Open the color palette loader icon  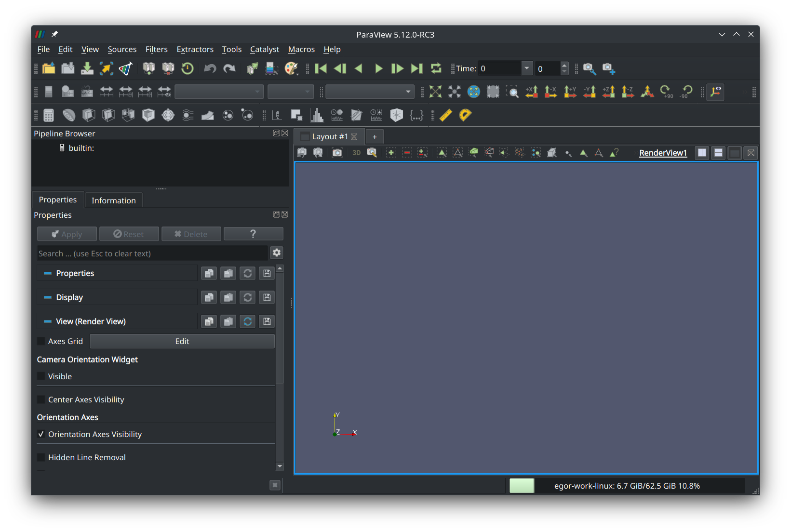292,68
